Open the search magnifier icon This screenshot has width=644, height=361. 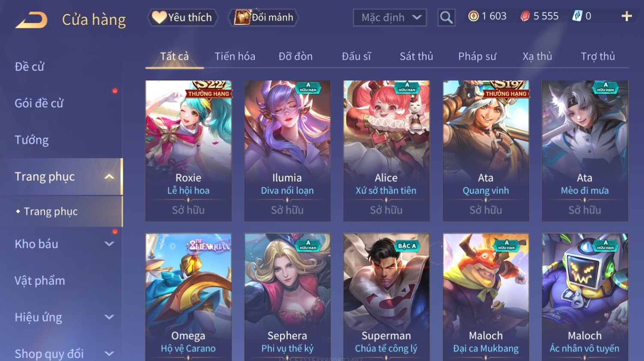click(446, 18)
